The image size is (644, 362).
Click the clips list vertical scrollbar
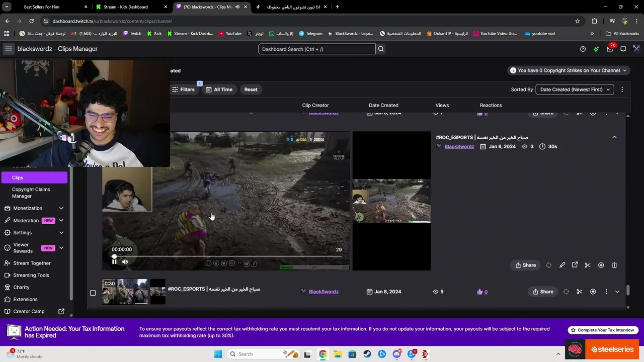pos(628,291)
